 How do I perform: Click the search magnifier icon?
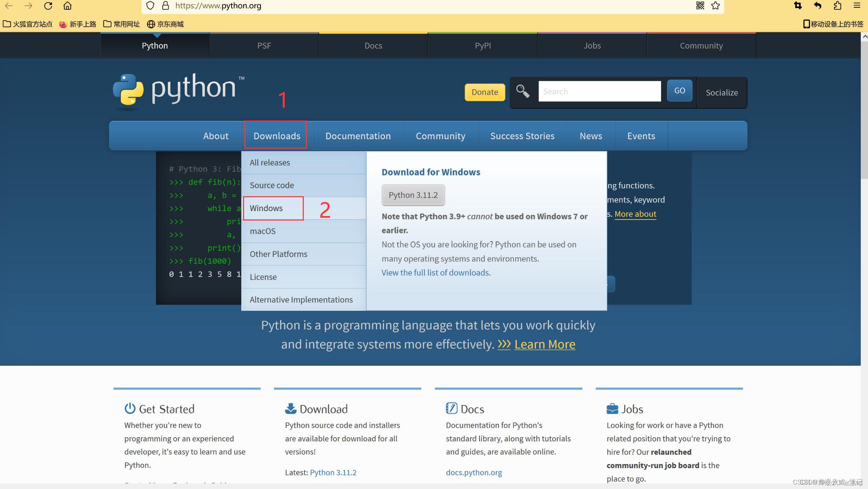(523, 91)
